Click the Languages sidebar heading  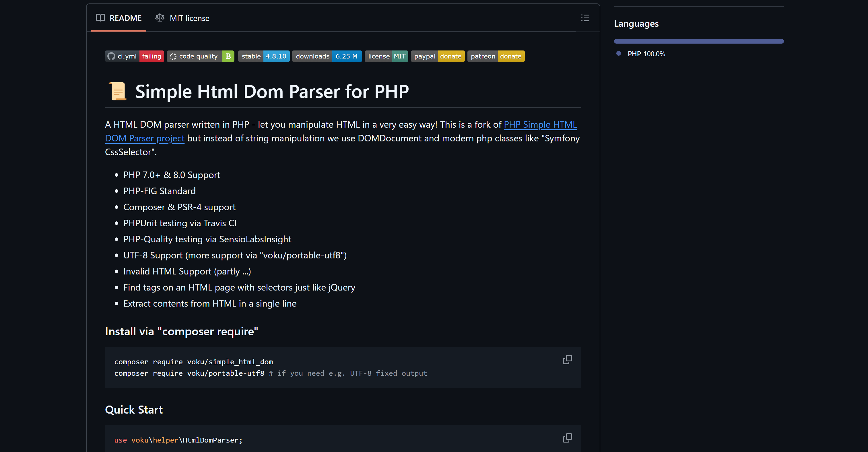click(x=636, y=24)
